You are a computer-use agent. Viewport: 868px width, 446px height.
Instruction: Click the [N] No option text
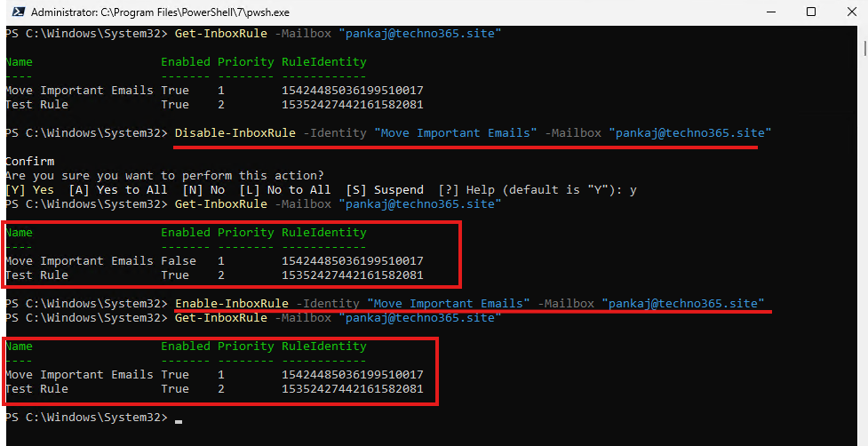(x=203, y=190)
